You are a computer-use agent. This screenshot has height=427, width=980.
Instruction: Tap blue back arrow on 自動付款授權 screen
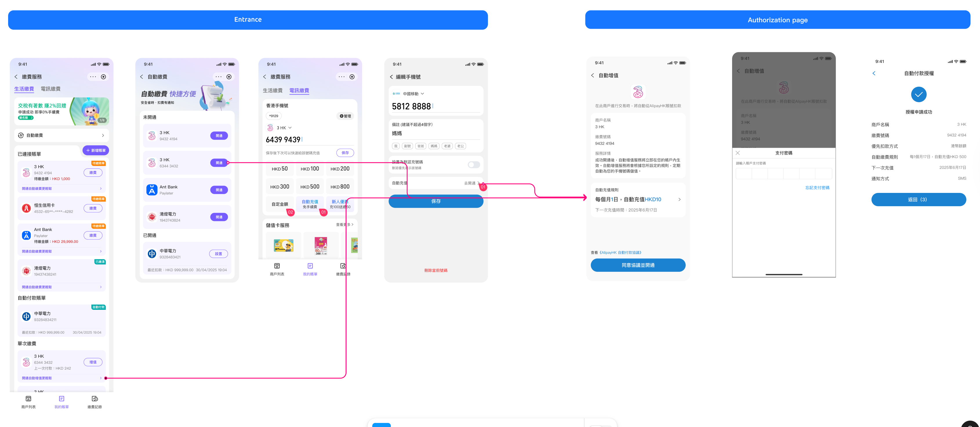tap(874, 73)
